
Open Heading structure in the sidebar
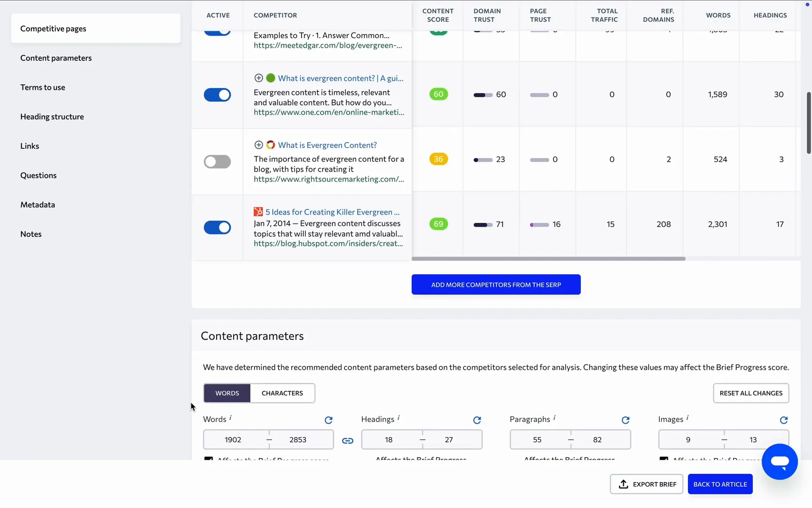point(52,116)
